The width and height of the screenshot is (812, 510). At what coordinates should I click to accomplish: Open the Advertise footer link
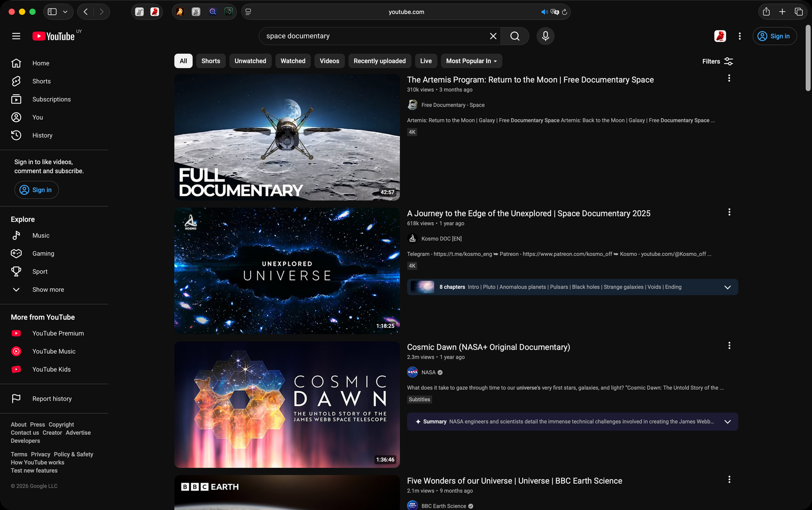(x=78, y=433)
